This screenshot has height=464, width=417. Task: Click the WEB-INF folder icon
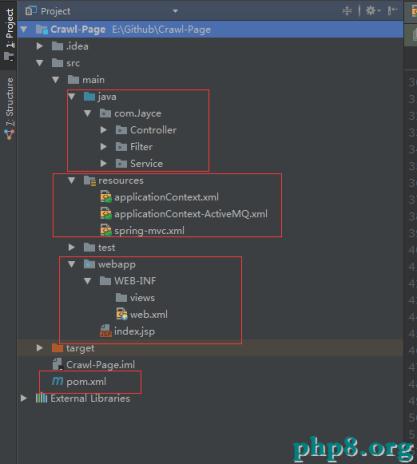105,281
